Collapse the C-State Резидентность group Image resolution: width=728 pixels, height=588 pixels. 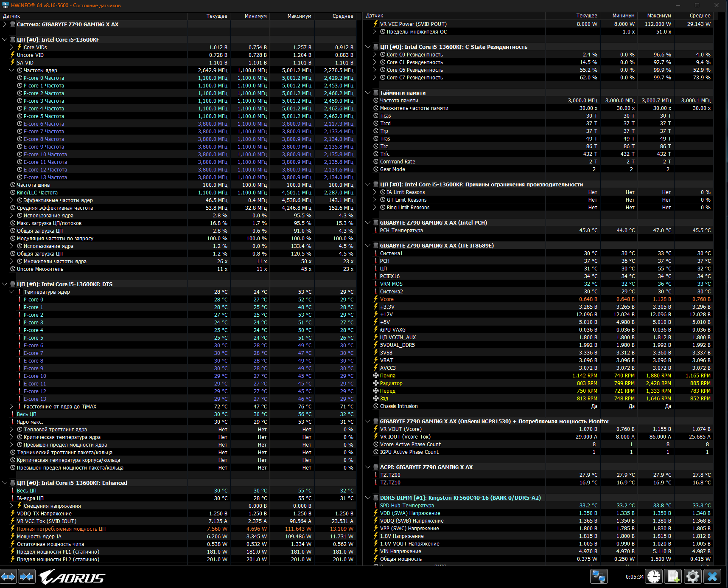point(368,47)
